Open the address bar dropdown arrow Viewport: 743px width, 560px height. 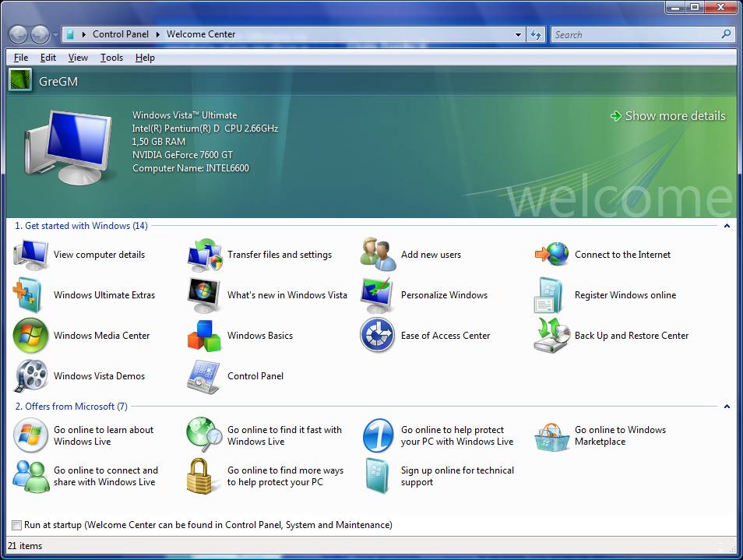tap(518, 34)
